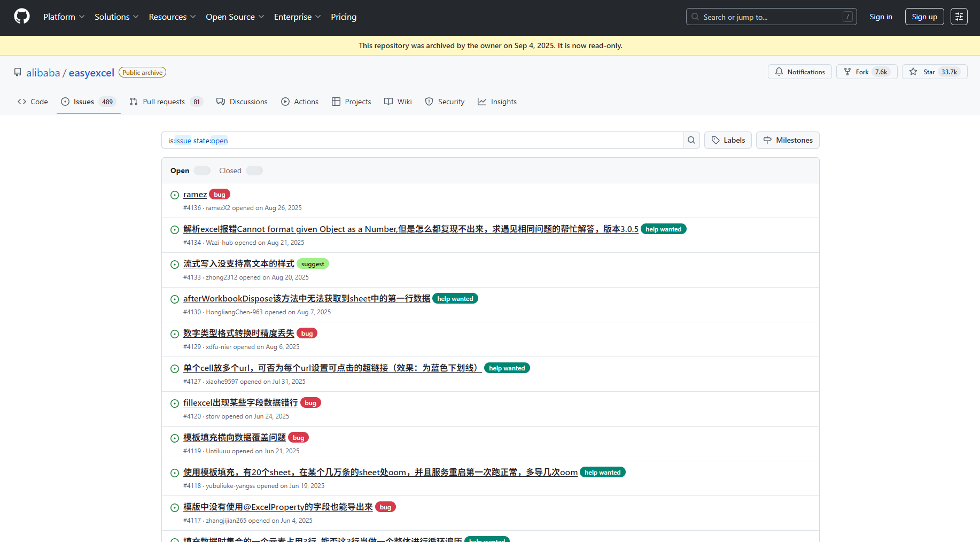Click the magnifier icon in the issues filter bar
Image resolution: width=980 pixels, height=542 pixels.
tap(691, 140)
